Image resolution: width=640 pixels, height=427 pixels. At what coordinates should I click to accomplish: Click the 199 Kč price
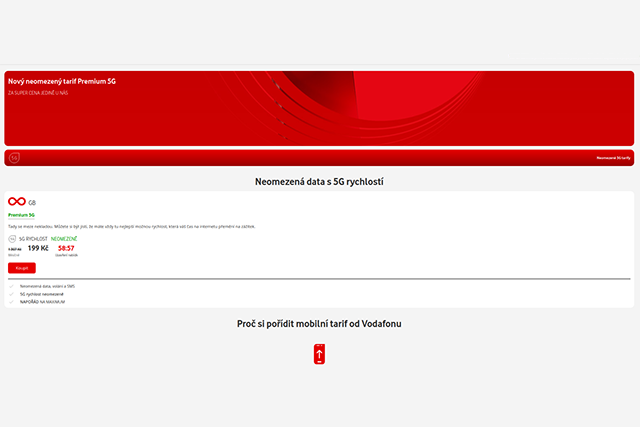point(38,248)
